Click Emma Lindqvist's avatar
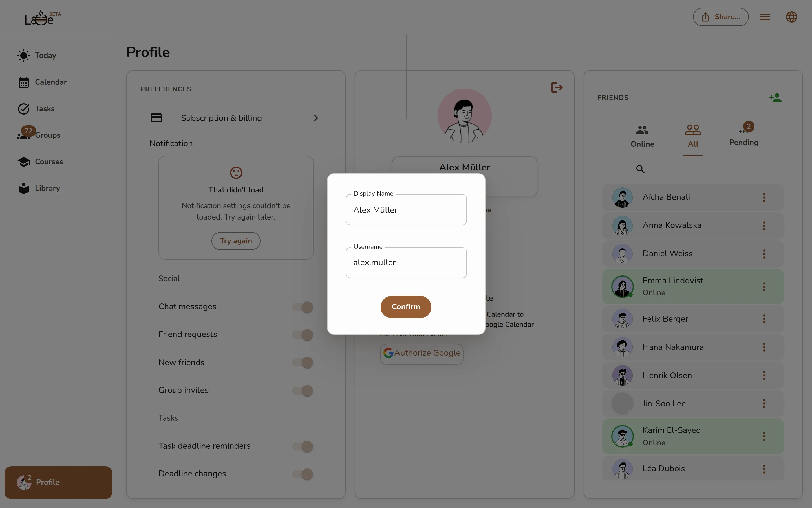Viewport: 812px width, 508px height. 623,286
